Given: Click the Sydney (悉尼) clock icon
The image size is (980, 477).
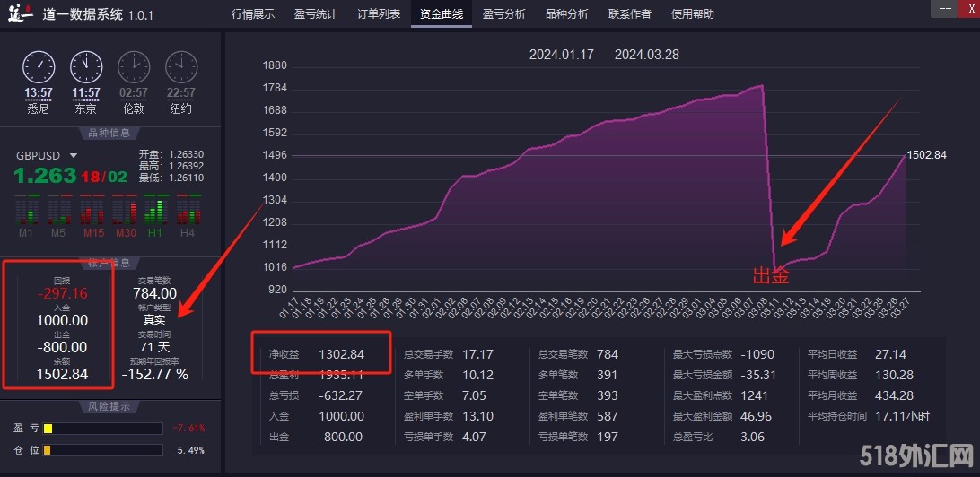Looking at the screenshot, I should coord(38,66).
